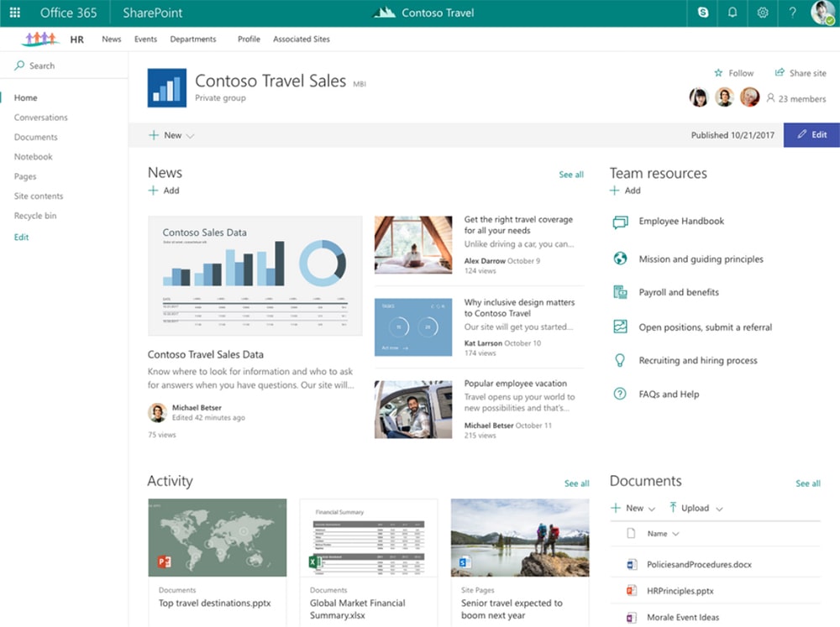Click the PowerPoint icon for HRPrinciples.pptx
840x627 pixels.
pyautogui.click(x=632, y=591)
